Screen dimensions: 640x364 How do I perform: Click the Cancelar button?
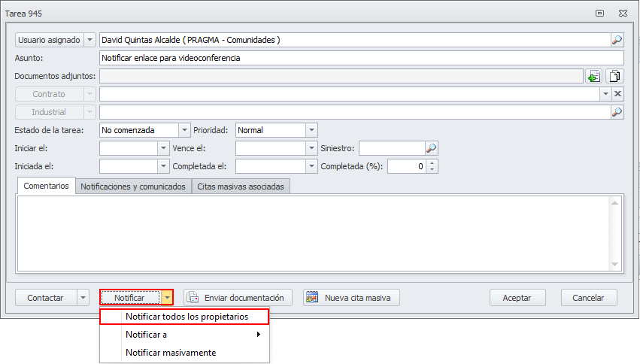588,298
